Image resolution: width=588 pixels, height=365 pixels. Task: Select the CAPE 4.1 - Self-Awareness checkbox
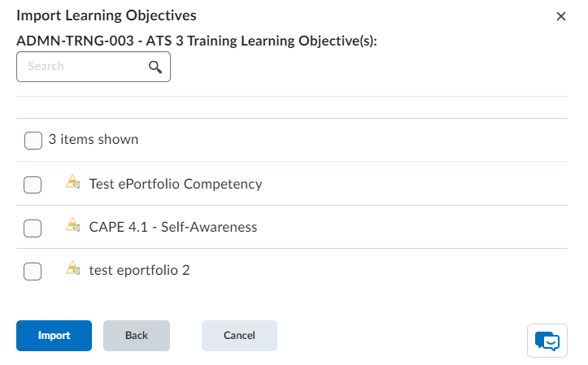(x=33, y=228)
